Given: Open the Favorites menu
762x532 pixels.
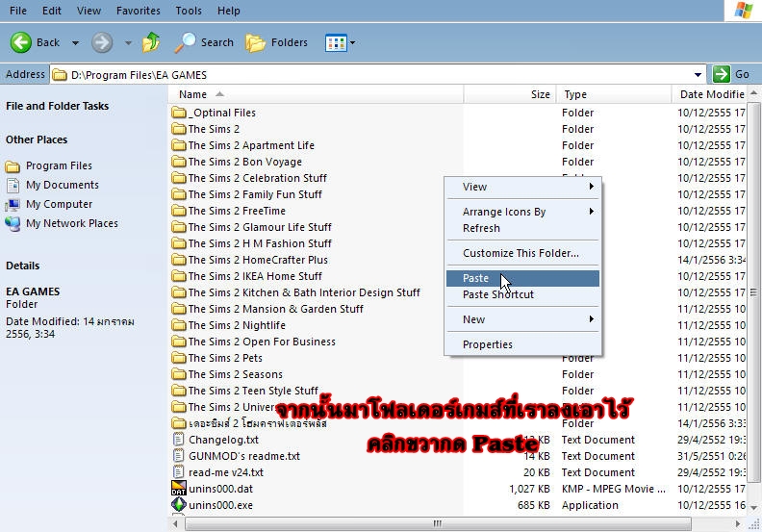Looking at the screenshot, I should [138, 11].
